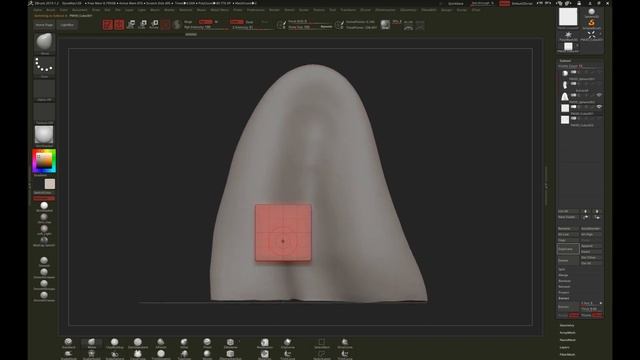Toggle the red Zadd button

click(x=237, y=22)
